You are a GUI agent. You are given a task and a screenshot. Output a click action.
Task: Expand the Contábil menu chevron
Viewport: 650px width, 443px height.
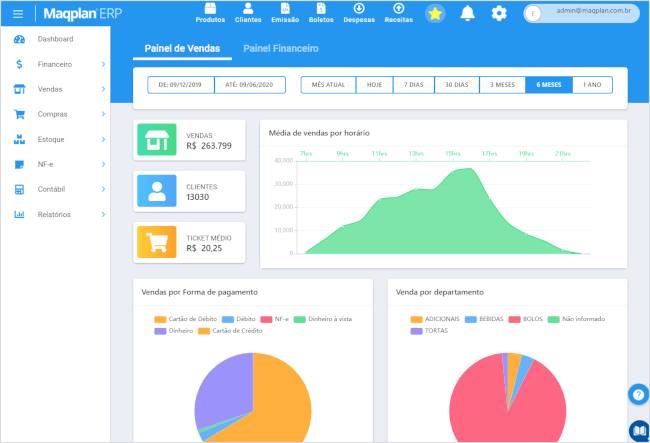tap(103, 189)
